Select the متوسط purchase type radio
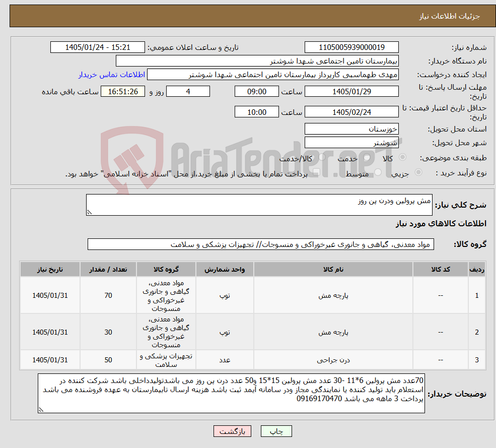496x448 pixels. point(378,172)
